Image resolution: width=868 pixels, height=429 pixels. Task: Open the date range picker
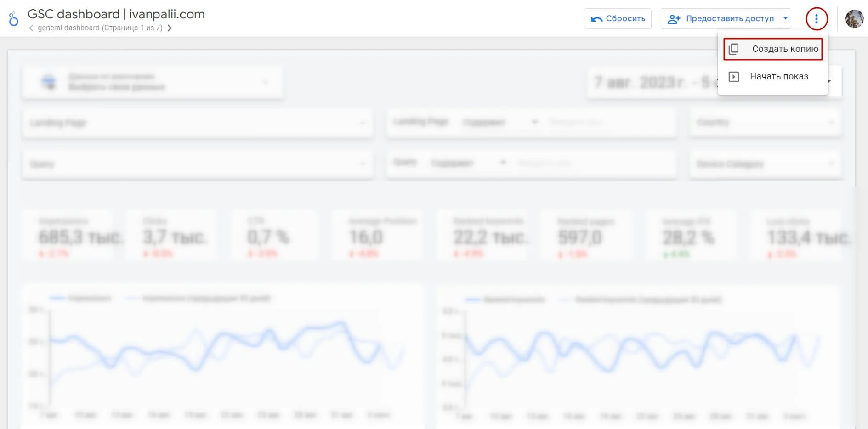(652, 83)
